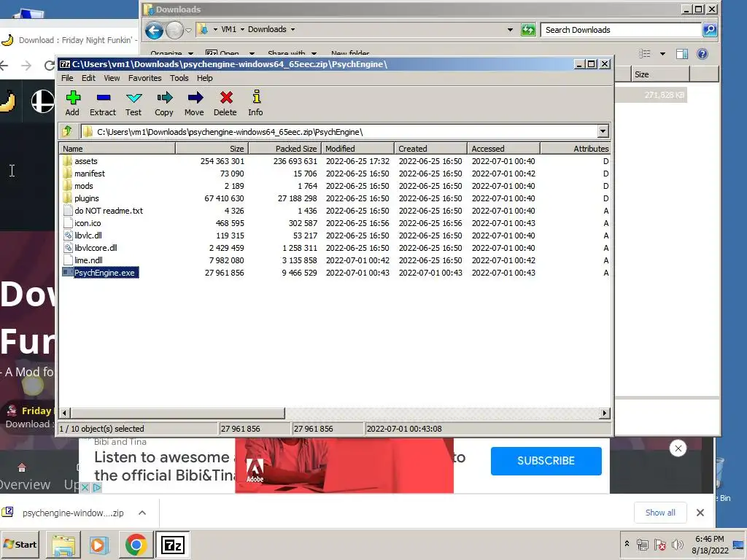Sort by the Created column header

(430, 149)
